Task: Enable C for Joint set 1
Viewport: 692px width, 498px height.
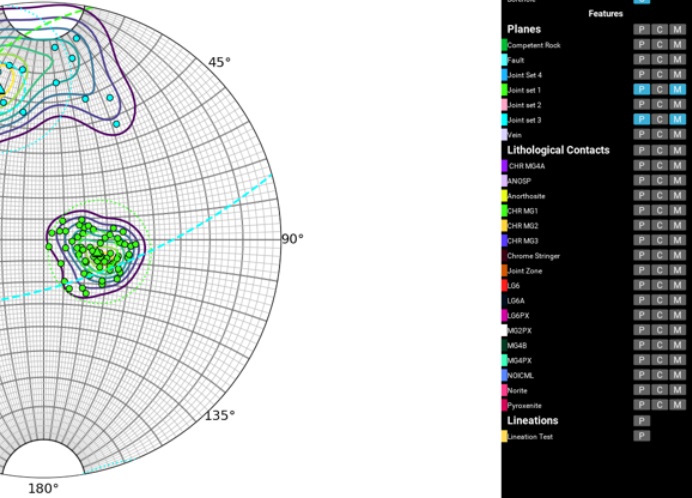Action: click(659, 90)
